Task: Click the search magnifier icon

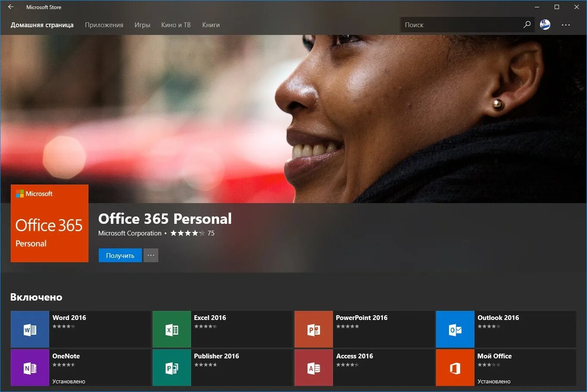Action: pos(527,25)
